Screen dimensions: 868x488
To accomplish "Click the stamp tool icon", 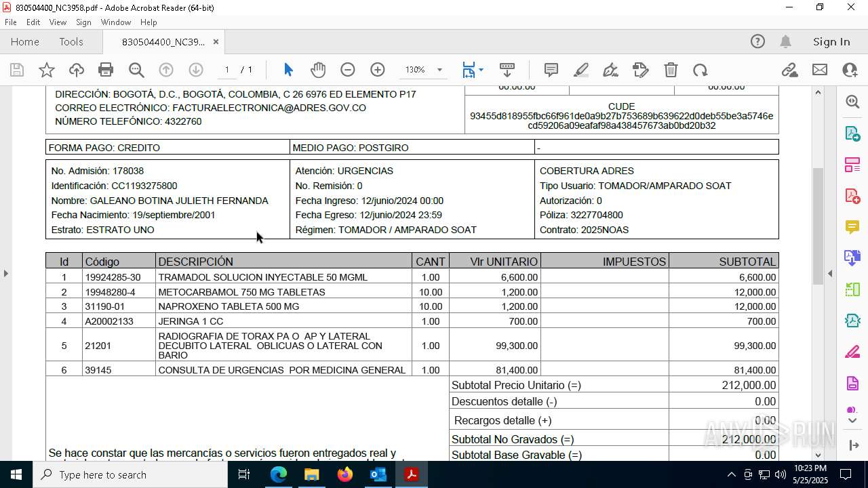I will pos(640,70).
